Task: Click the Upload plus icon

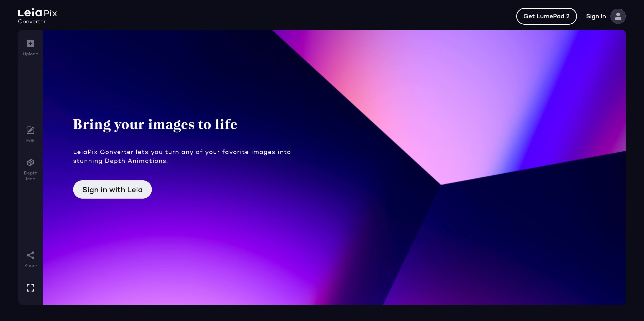Action: (30, 43)
